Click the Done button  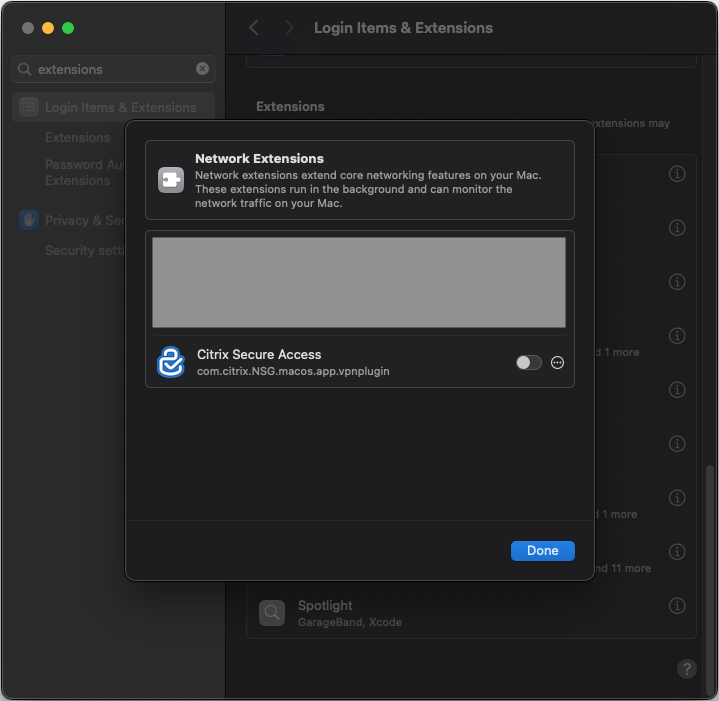pyautogui.click(x=542, y=551)
